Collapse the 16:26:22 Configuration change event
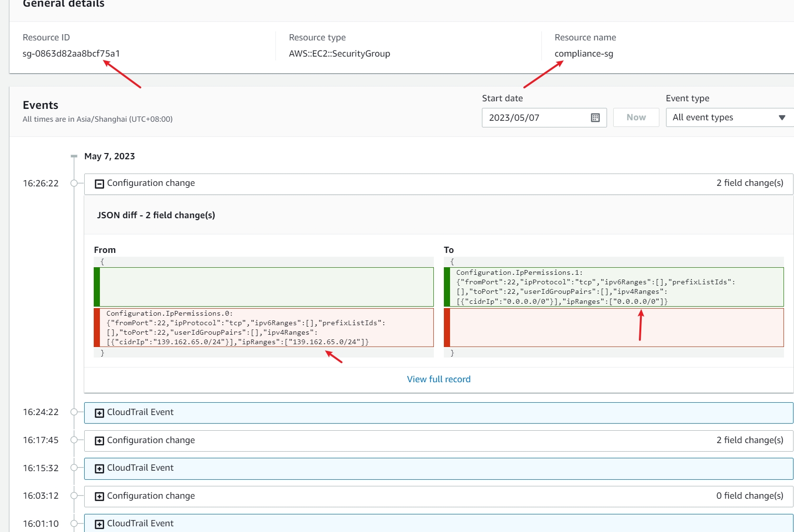This screenshot has width=794, height=532. tap(99, 184)
